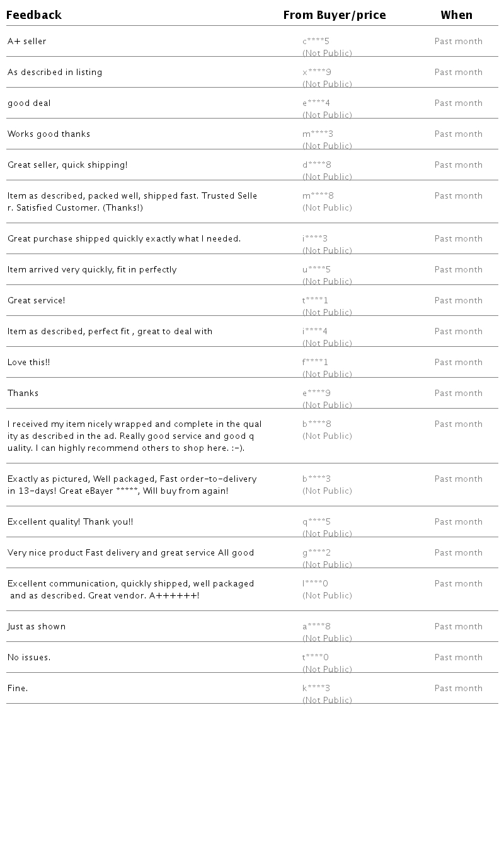Screen dimensions: 504x845
Task: Open buyer f****1 profile
Action: click(315, 363)
